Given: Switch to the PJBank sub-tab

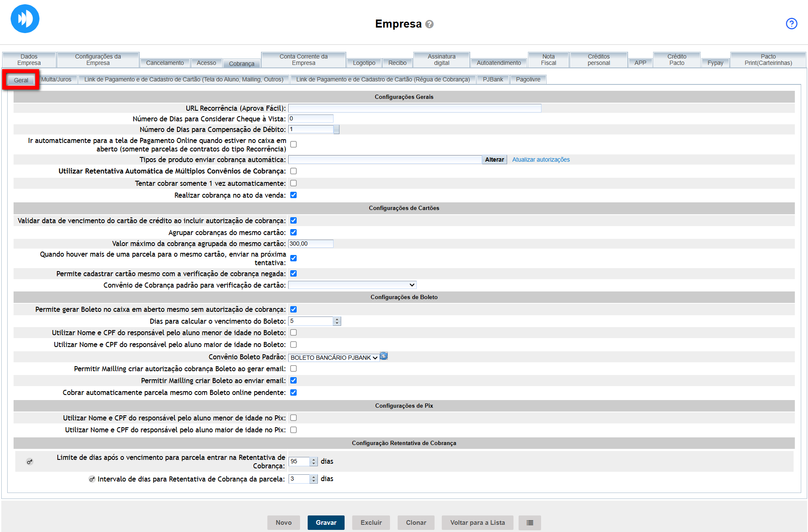Looking at the screenshot, I should [x=493, y=79].
